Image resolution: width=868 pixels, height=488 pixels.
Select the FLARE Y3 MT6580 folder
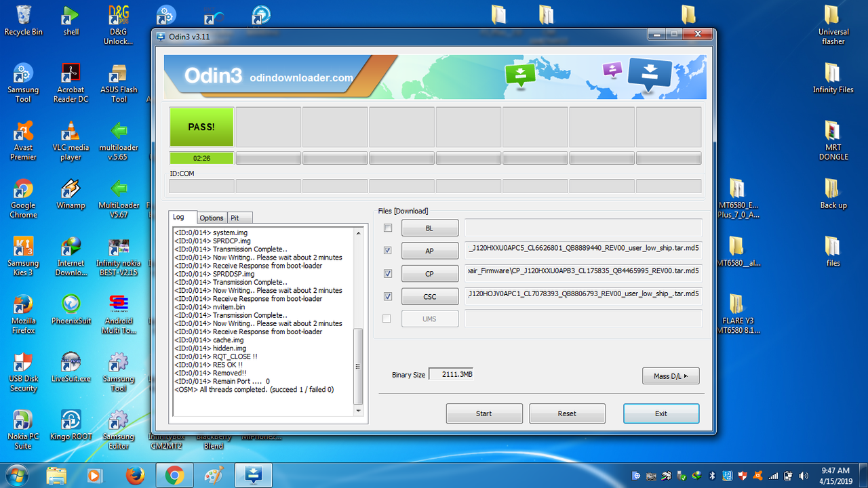tap(737, 314)
